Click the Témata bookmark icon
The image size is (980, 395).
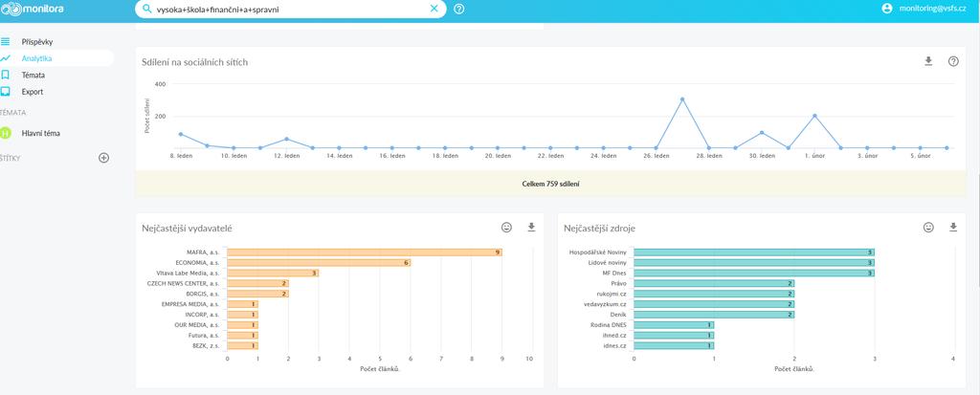point(5,75)
